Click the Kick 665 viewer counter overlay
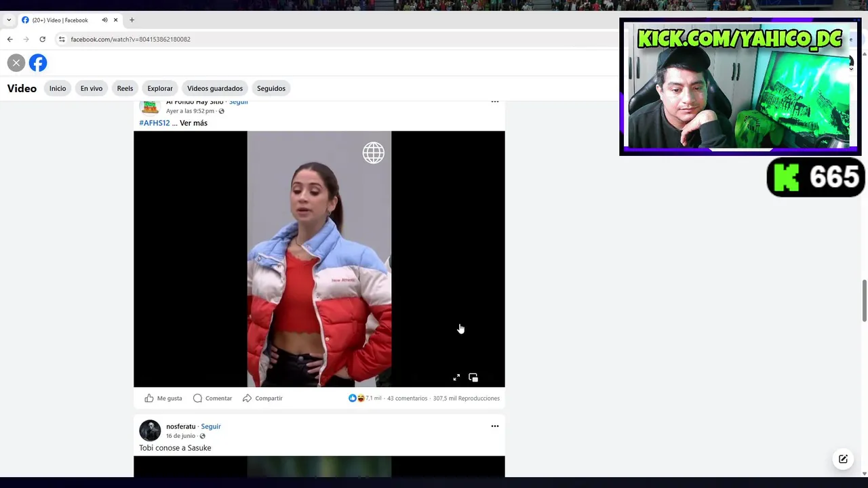The height and width of the screenshot is (488, 868). 816,178
